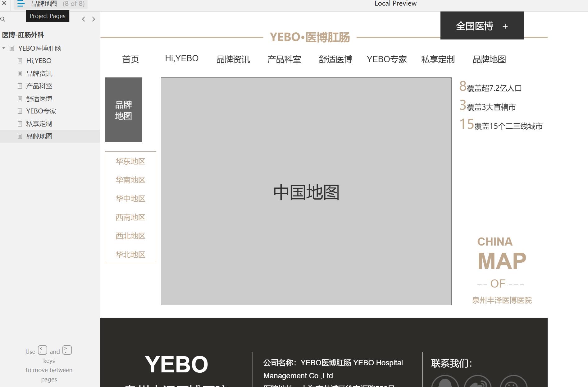The width and height of the screenshot is (588, 387).
Task: Click the 公司名称 company info text
Action: click(333, 369)
